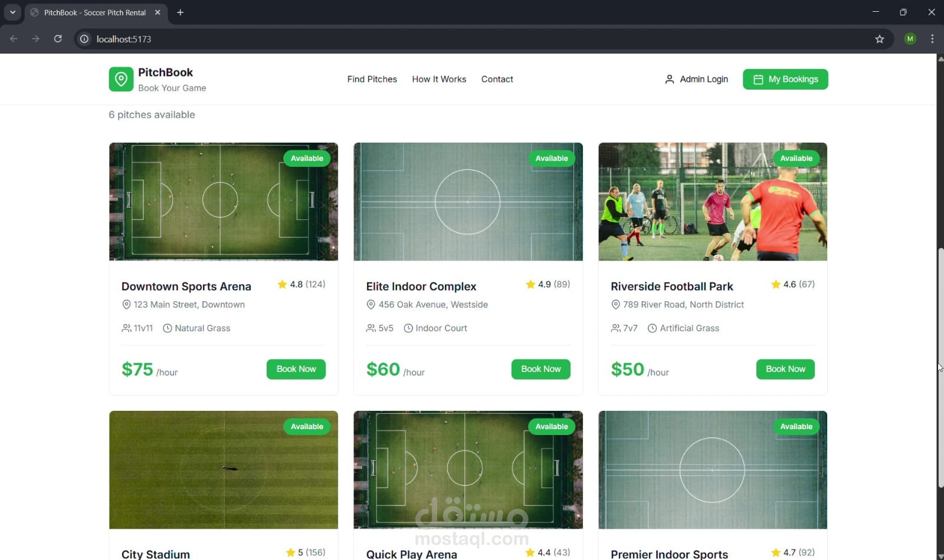Click the players icon next to 11v11
944x560 pixels.
[126, 328]
